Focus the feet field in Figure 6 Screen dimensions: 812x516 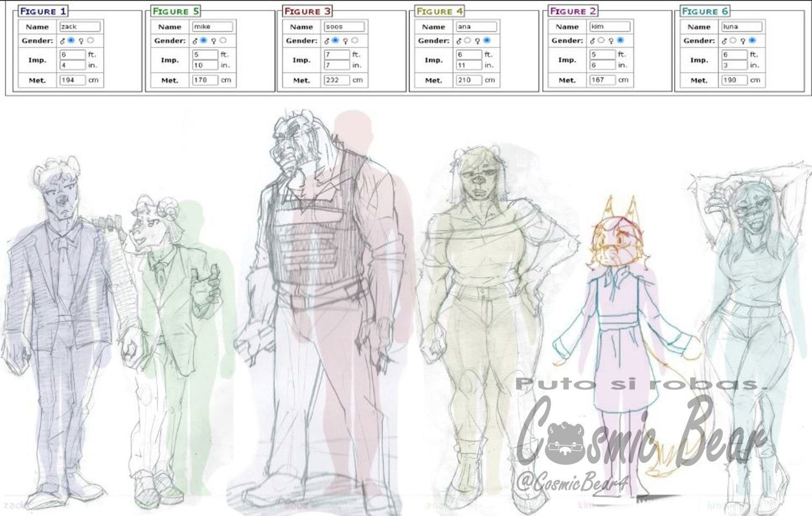pos(734,54)
